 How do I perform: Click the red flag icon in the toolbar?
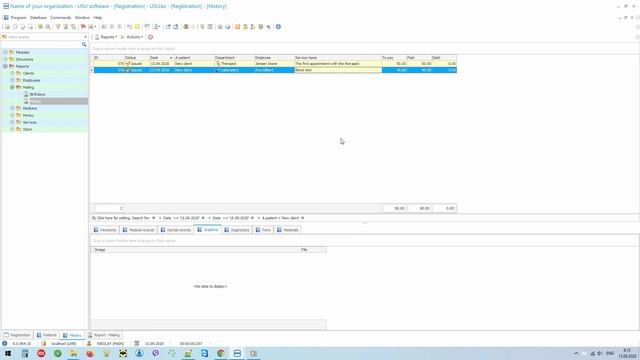coord(83,27)
